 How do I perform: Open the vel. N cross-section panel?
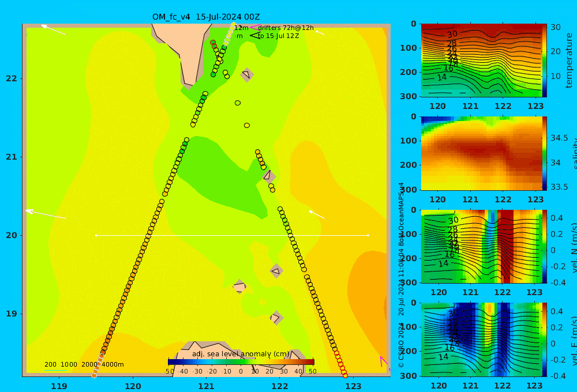[481, 246]
